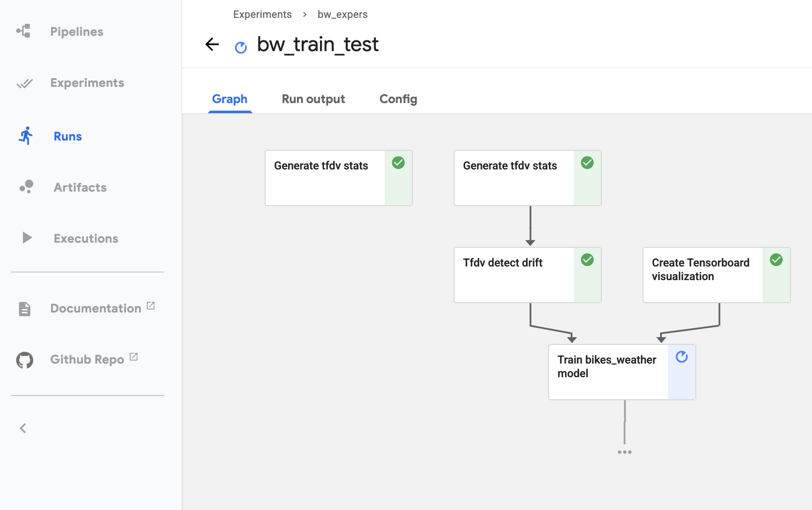
Task: Click the Experiments breadcrumb
Action: pos(262,14)
